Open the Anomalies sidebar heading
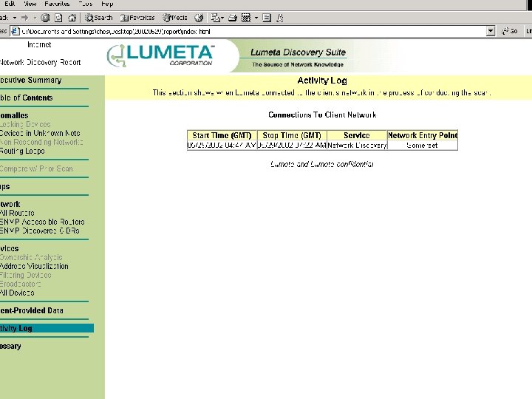 point(14,116)
